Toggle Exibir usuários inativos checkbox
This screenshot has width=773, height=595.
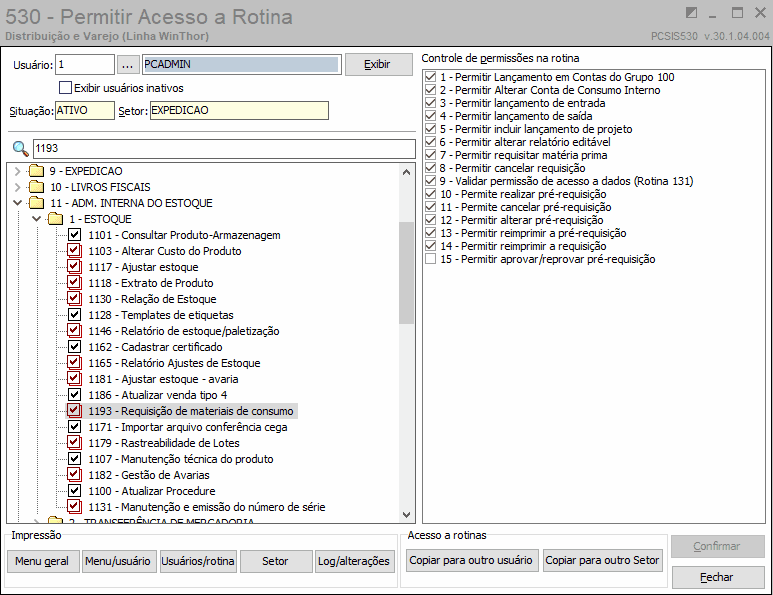tap(65, 88)
